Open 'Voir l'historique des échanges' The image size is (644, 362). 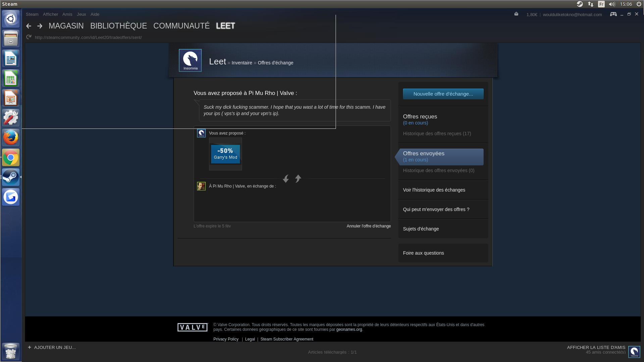434,190
